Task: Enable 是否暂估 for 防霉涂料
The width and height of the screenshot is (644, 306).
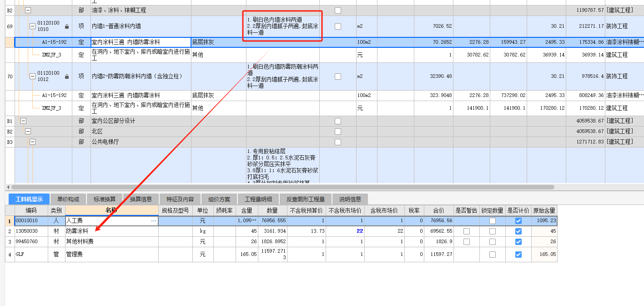Action: point(466,231)
